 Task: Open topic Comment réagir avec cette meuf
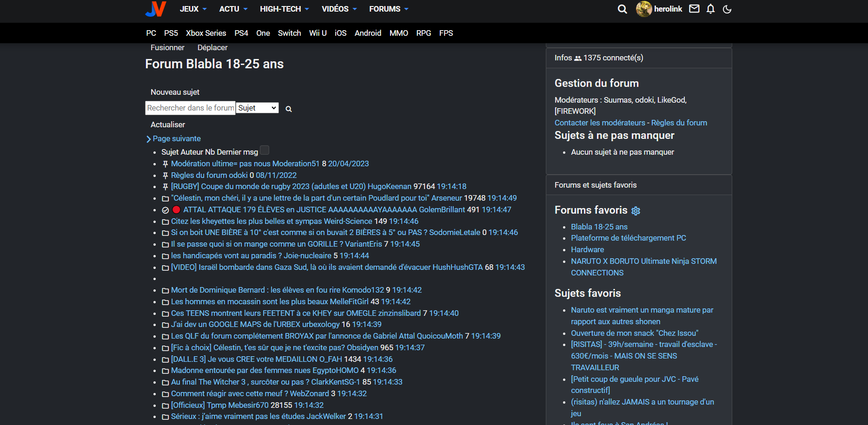coord(229,393)
